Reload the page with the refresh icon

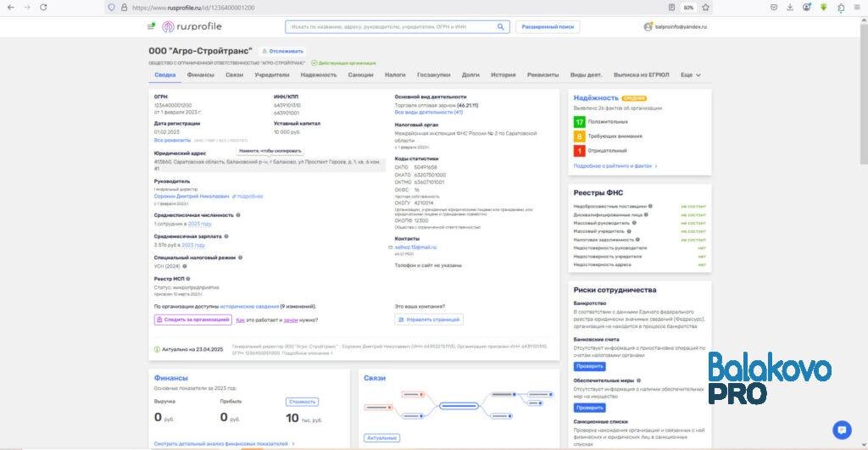point(44,8)
